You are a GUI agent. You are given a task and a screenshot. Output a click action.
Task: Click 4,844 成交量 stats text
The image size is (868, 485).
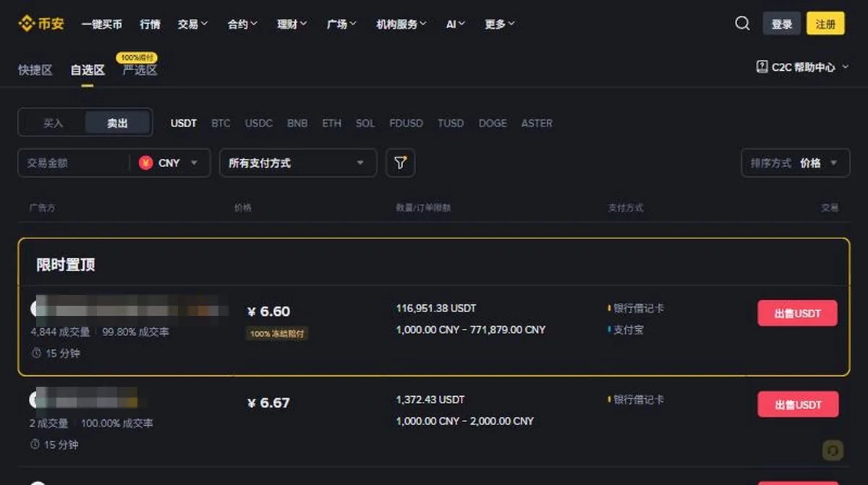click(x=60, y=332)
